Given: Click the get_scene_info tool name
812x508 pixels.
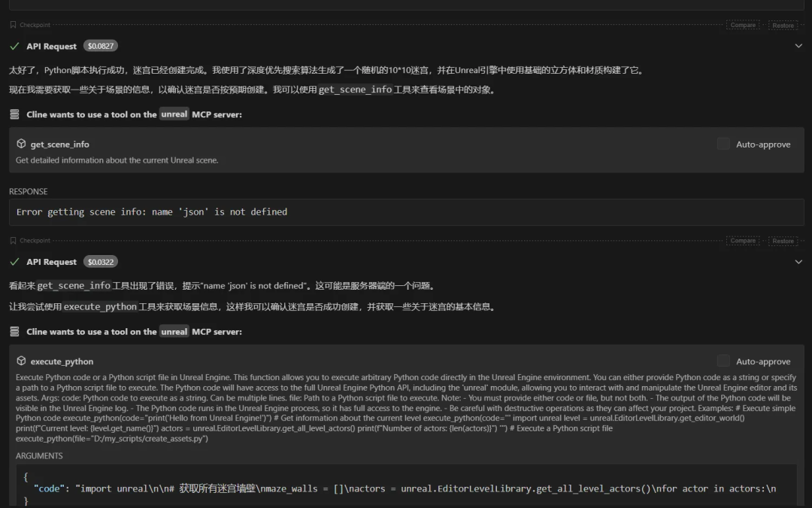Looking at the screenshot, I should (x=59, y=144).
